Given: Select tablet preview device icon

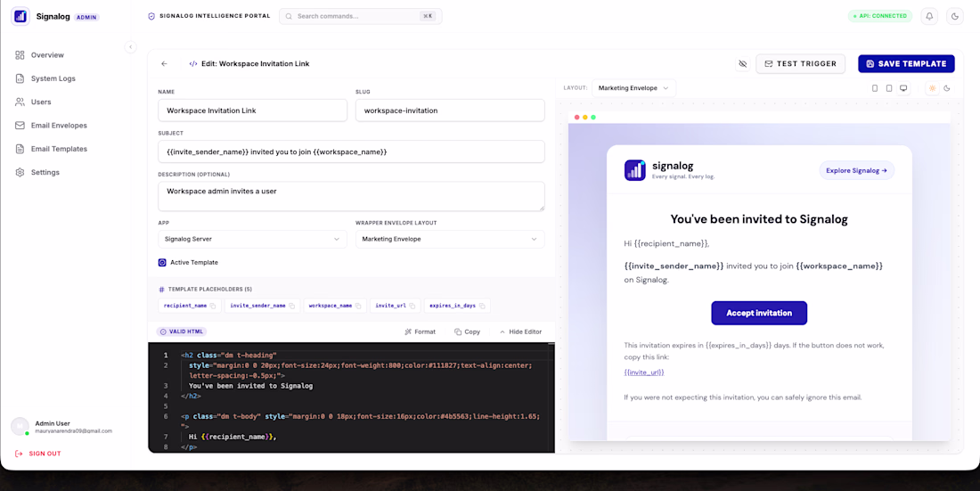Looking at the screenshot, I should pos(889,88).
